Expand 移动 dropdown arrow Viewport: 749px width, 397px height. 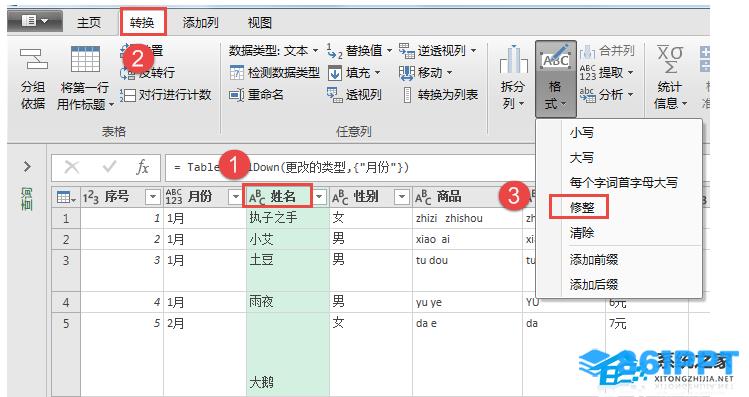coord(449,73)
